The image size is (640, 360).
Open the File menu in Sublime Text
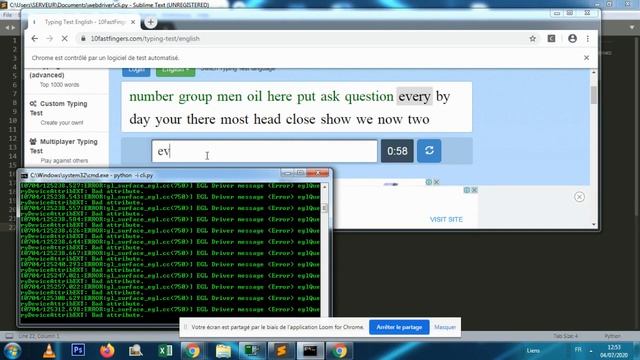(x=7, y=15)
